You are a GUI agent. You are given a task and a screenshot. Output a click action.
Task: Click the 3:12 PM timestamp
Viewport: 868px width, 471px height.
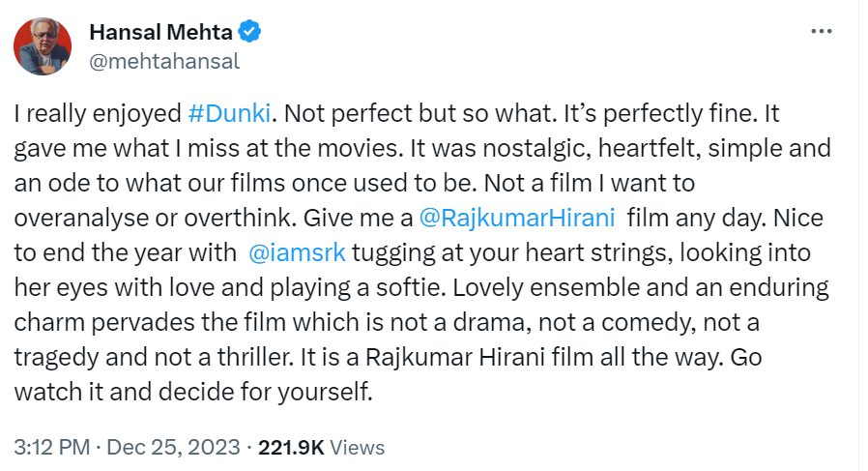[49, 447]
